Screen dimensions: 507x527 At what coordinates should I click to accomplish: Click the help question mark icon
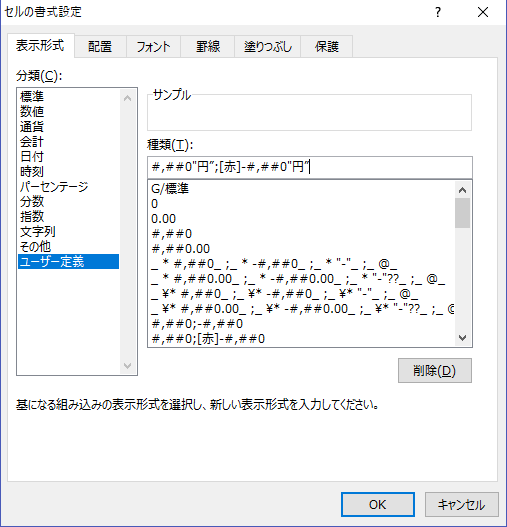coord(437,12)
